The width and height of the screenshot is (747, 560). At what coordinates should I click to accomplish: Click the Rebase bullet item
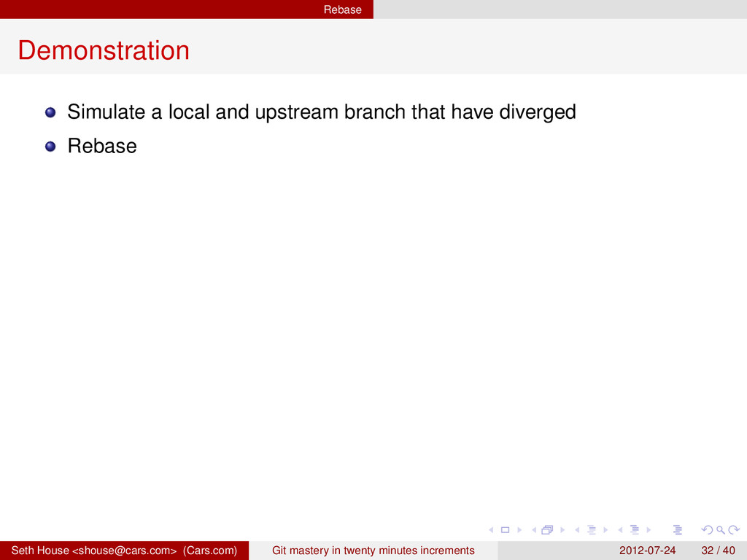point(102,146)
